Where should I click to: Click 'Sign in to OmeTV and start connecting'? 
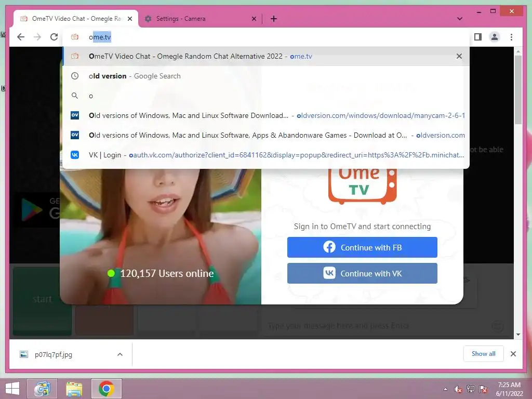362,227
